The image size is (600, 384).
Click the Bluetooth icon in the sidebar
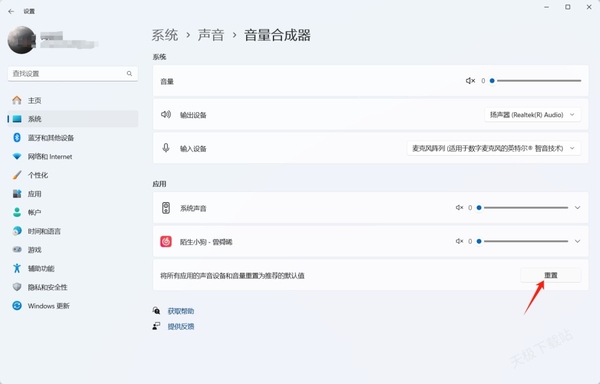point(17,137)
